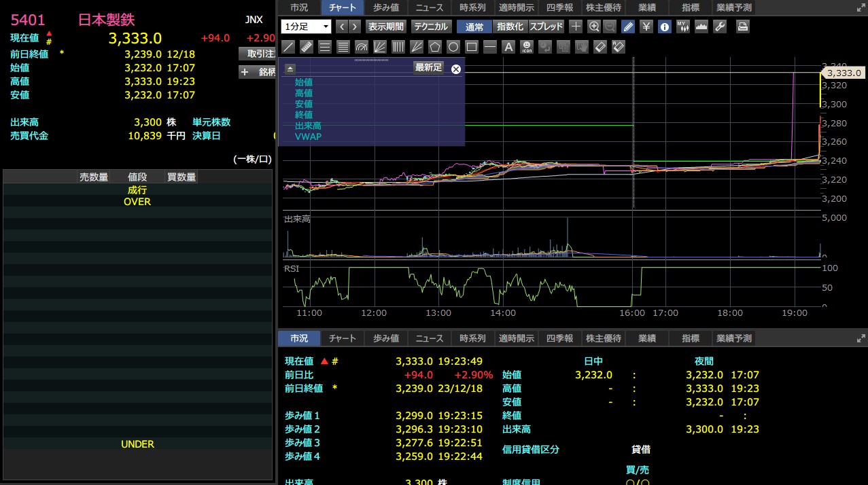
Task: Select 通常 chart scale mode
Action: [x=474, y=26]
